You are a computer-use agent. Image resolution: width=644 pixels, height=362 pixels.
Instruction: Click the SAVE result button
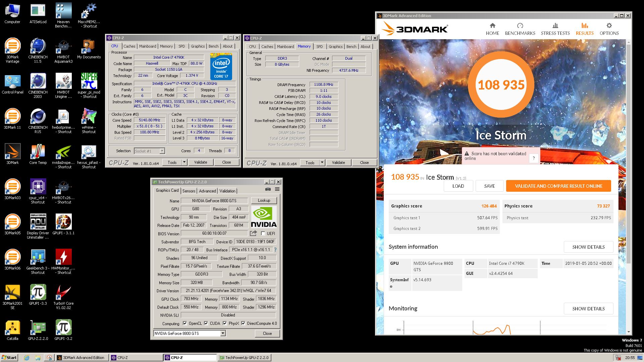pyautogui.click(x=489, y=186)
